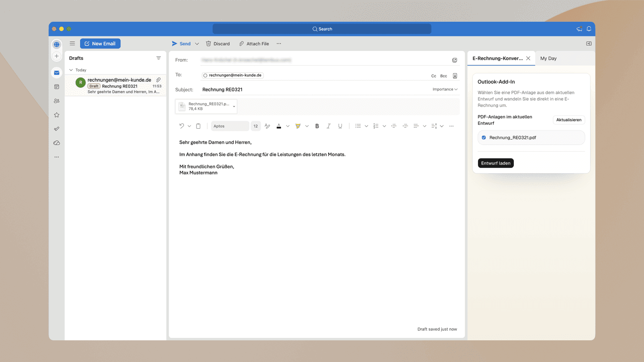Insert a bulleted list
Viewport: 644px width, 362px height.
(358, 126)
